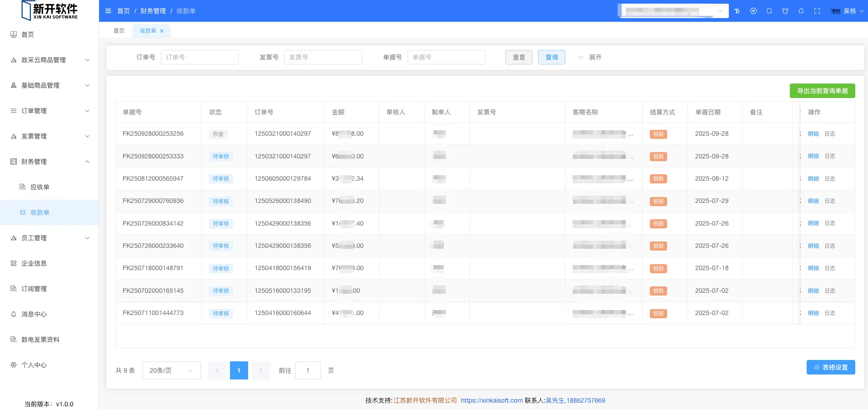Screen dimensions: 868x409
Task: Switch to the 首页 tab
Action: point(119,31)
